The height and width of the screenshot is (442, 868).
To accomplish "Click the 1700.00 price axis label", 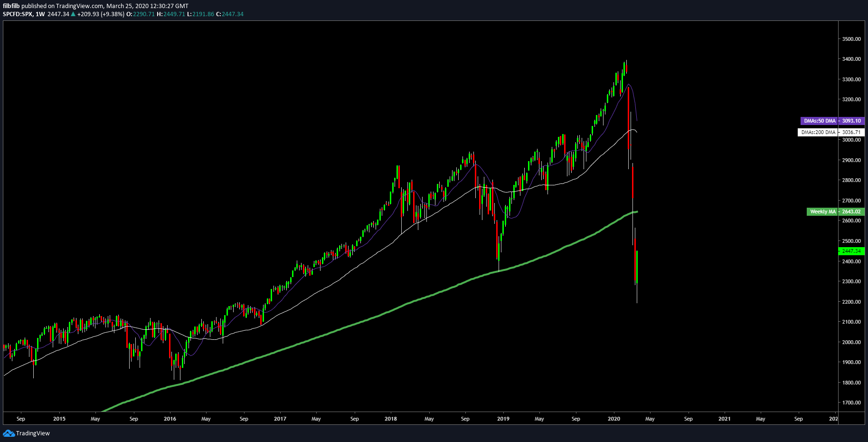I will [851, 403].
